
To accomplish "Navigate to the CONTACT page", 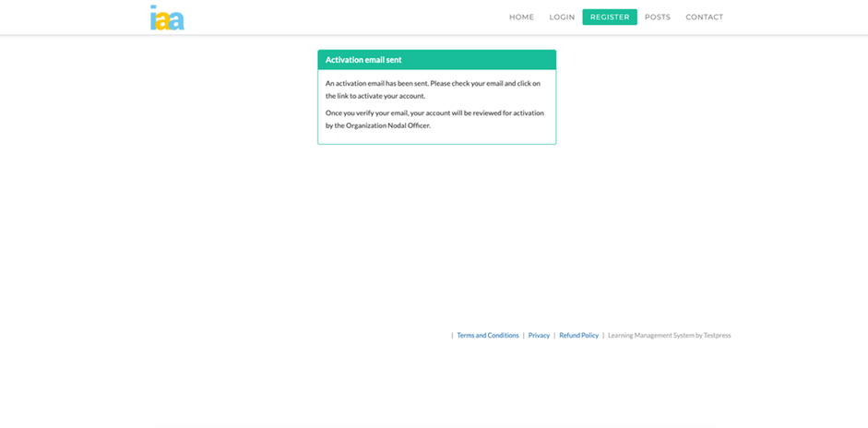I will [x=704, y=18].
